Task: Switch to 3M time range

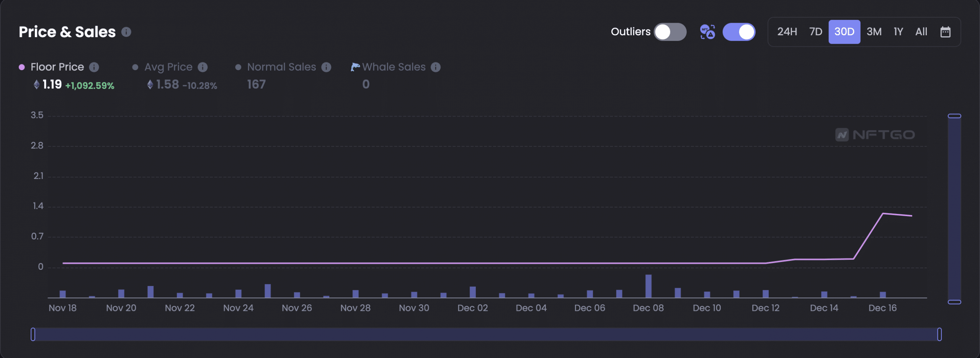Action: [874, 32]
